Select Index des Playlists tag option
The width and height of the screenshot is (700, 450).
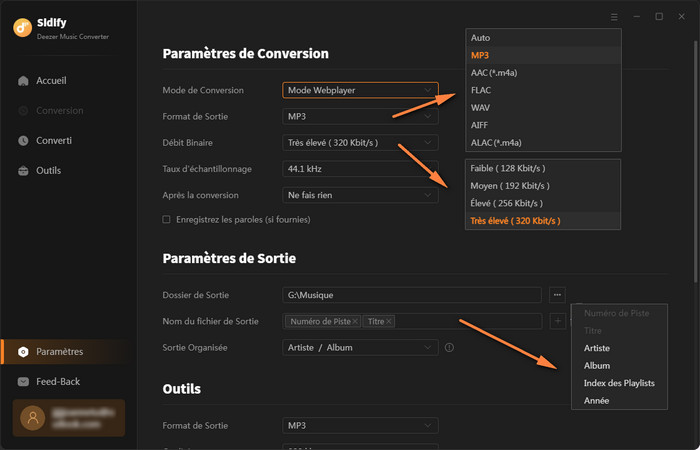click(620, 383)
